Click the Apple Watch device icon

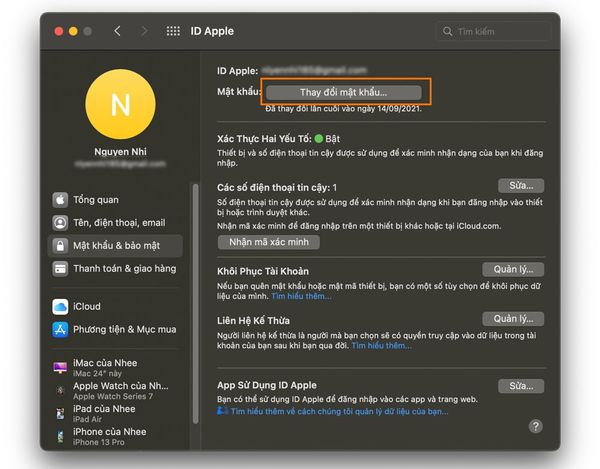pyautogui.click(x=60, y=391)
